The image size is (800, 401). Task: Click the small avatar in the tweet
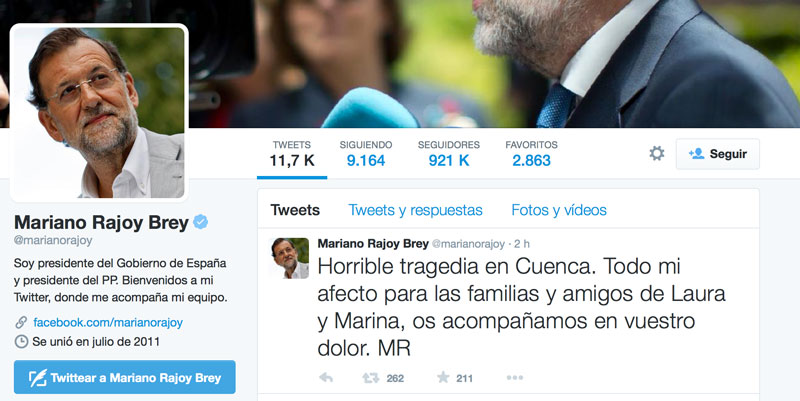[x=289, y=258]
